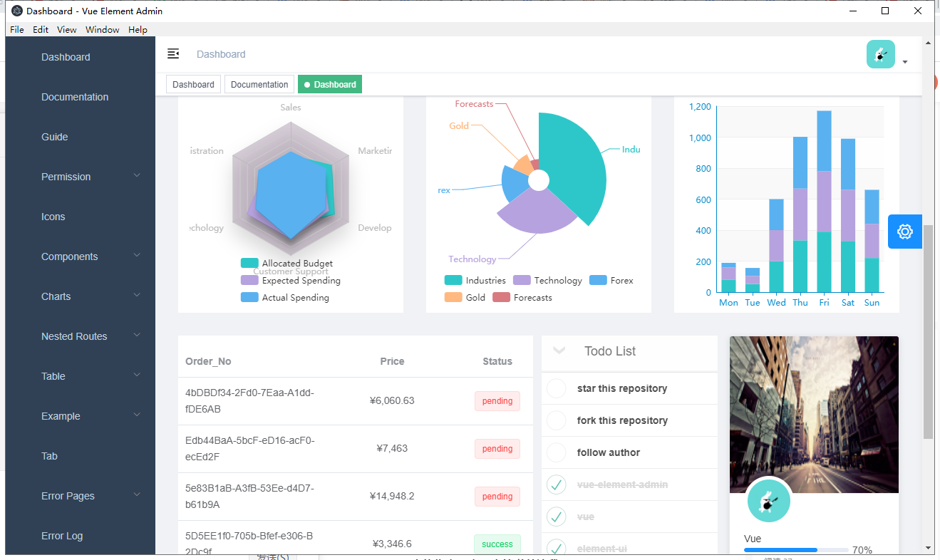Uncheck the 'vue' todo item
This screenshot has width=940, height=560.
[556, 517]
